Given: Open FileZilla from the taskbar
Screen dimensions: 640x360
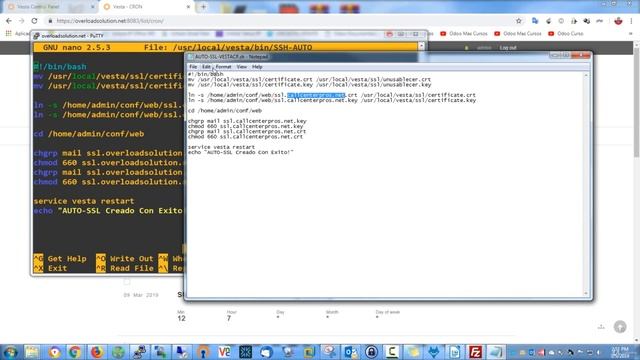Looking at the screenshot, I should 475,352.
